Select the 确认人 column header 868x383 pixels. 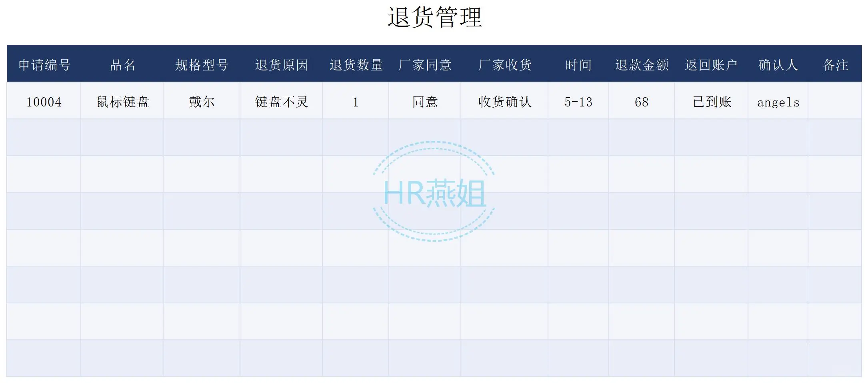pyautogui.click(x=778, y=64)
